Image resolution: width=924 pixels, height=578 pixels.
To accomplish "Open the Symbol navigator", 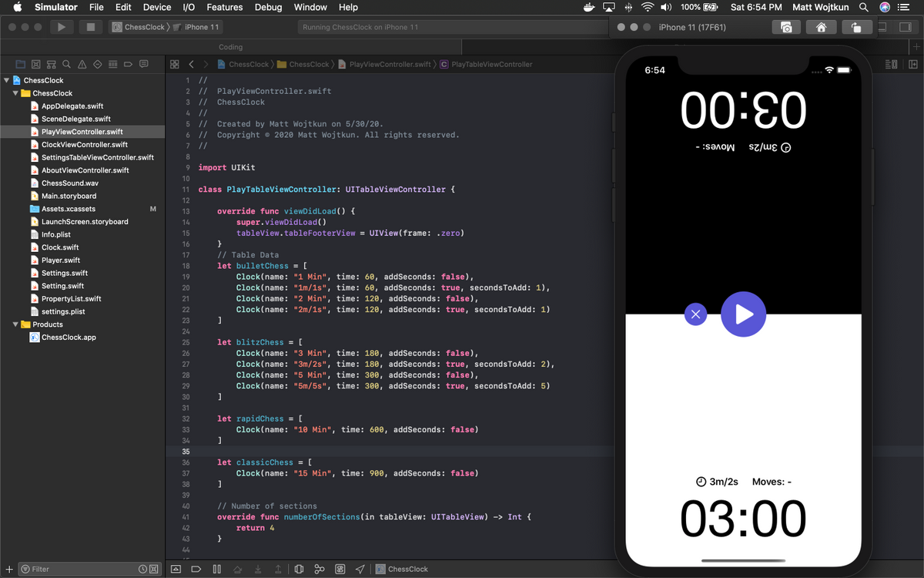I will [52, 64].
